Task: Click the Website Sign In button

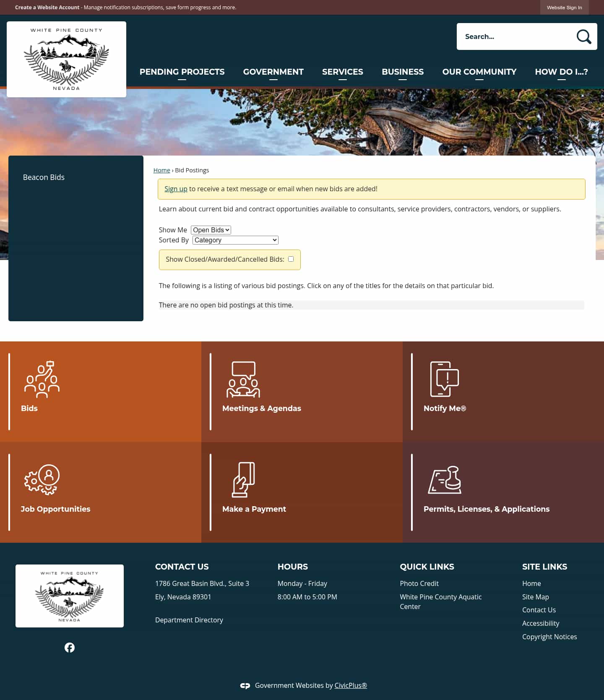Action: pos(564,8)
